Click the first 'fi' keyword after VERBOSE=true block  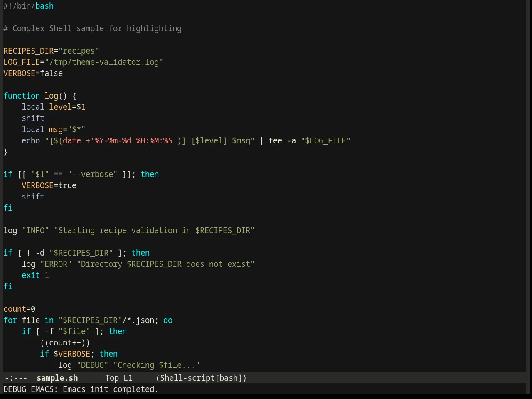click(x=8, y=208)
